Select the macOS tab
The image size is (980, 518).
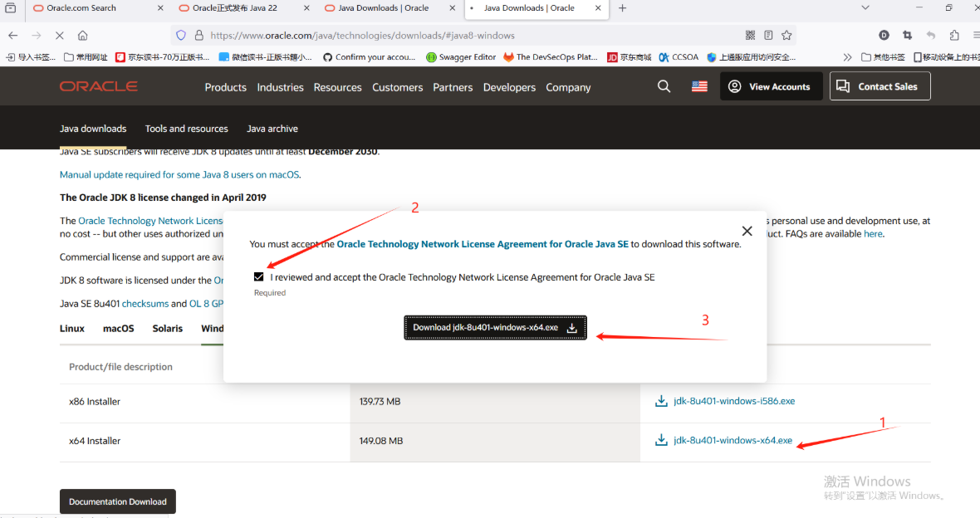[x=118, y=329]
